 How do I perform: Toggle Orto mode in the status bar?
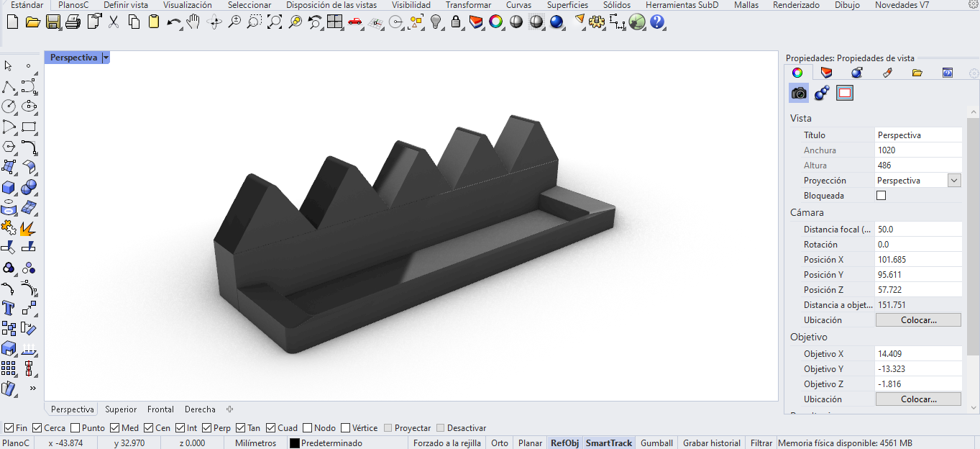pos(500,443)
